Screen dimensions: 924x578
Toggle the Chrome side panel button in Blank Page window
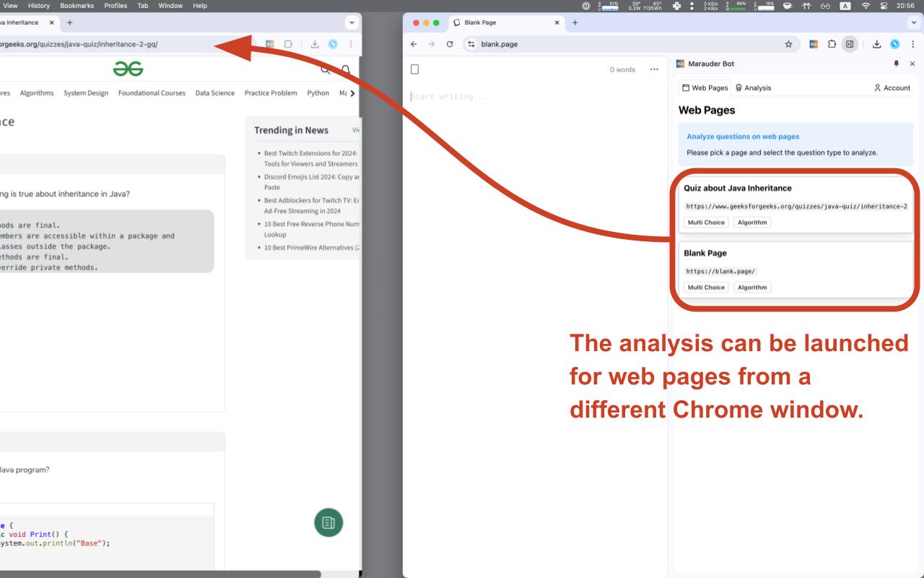pyautogui.click(x=848, y=44)
